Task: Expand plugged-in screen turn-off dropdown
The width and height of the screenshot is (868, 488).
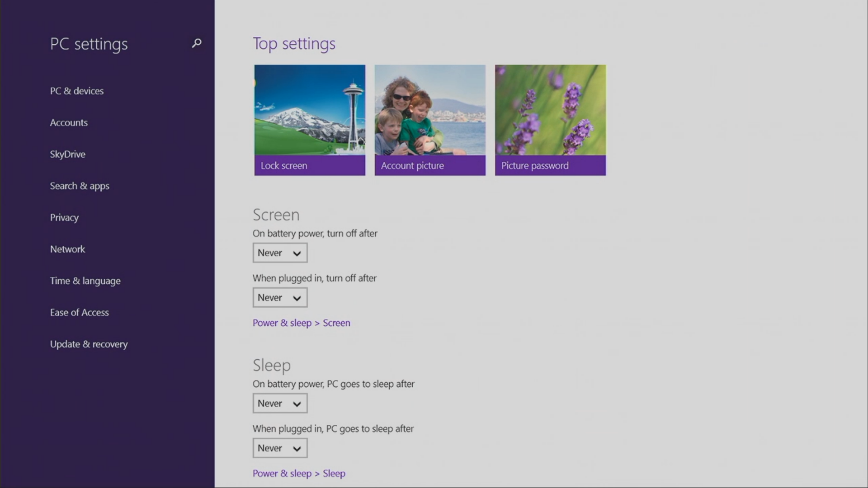Action: [280, 298]
